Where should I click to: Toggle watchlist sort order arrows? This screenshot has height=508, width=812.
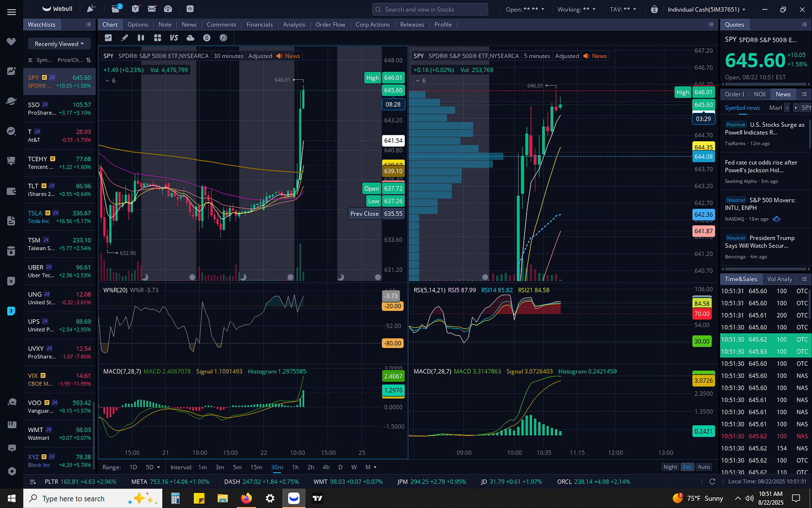(88, 60)
